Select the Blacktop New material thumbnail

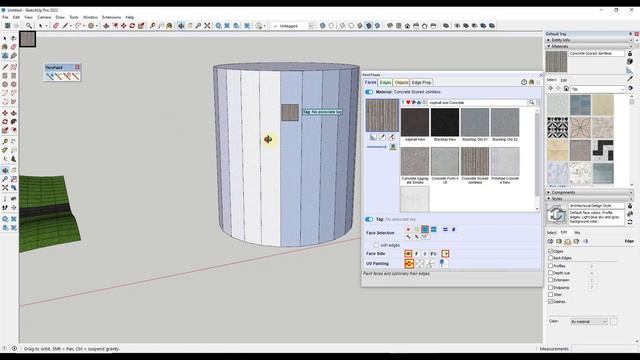445,122
